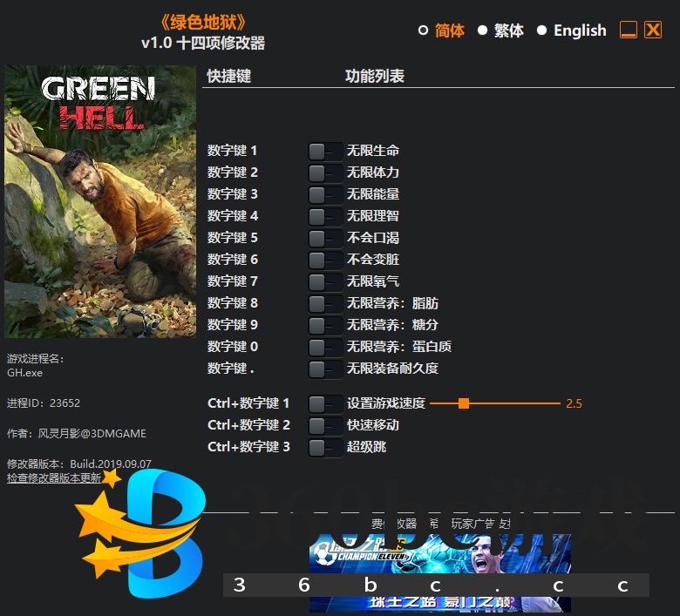
Task: Toggle the 超级跳 switch
Action: [x=325, y=447]
